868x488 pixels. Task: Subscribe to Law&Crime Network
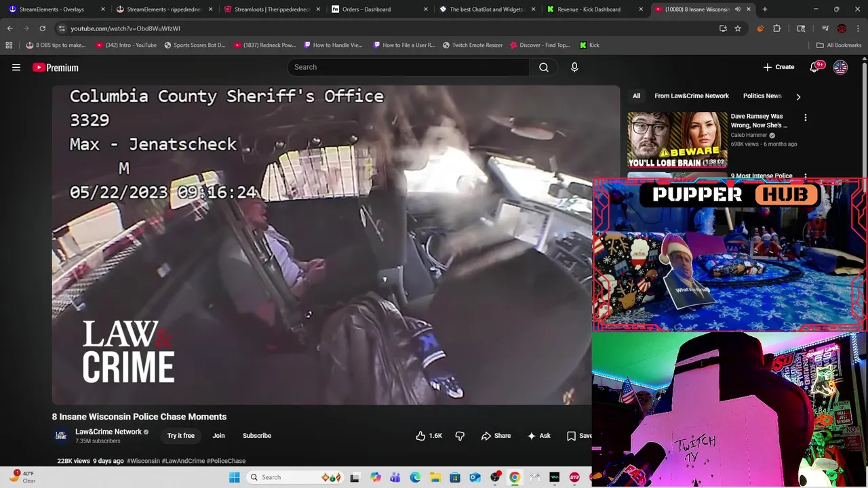click(x=257, y=436)
